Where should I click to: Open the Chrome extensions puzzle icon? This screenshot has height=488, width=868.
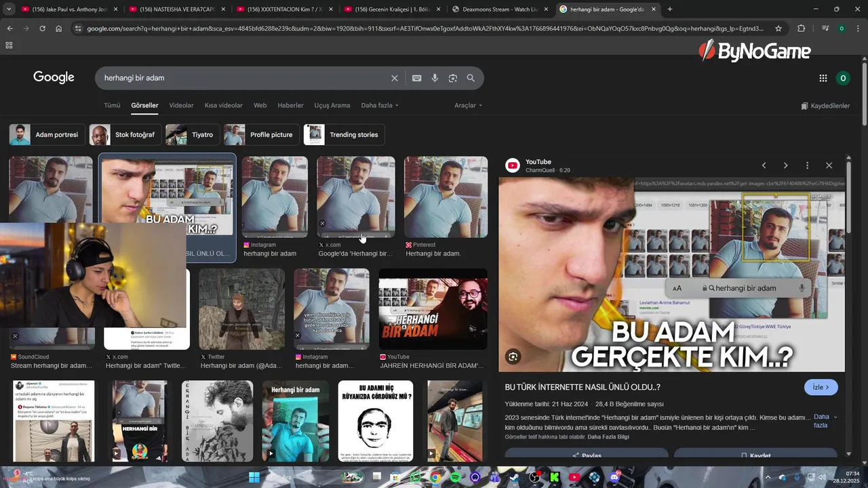pos(802,28)
